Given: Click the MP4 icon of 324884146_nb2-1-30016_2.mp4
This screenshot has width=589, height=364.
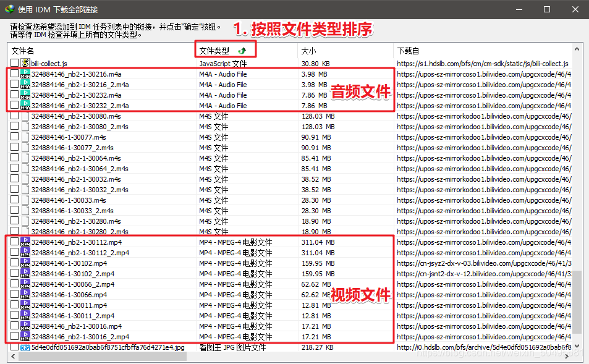Looking at the screenshot, I should (25, 337).
